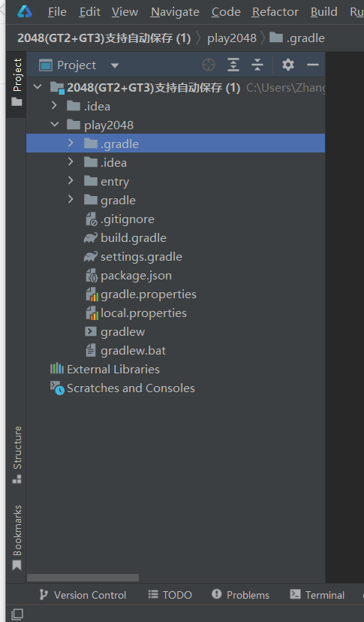Click the horizontal scrollbar in Project panel
The height and width of the screenshot is (622, 364).
click(83, 577)
